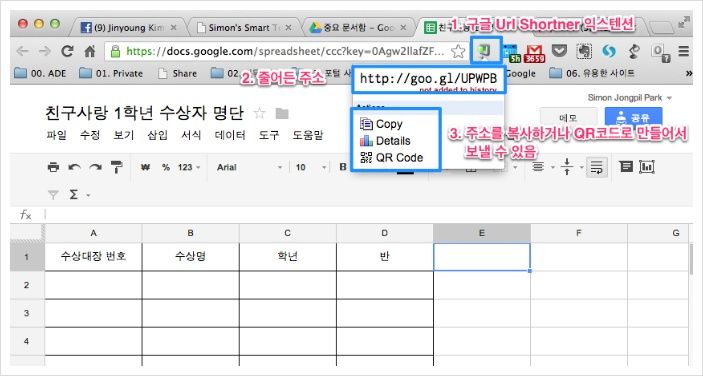Open the 수정 menu
This screenshot has width=703, height=376.
tap(90, 135)
